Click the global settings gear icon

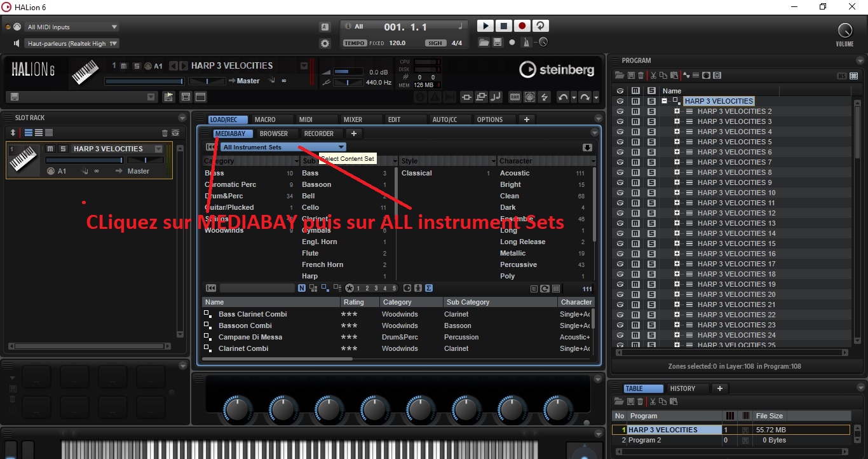pyautogui.click(x=325, y=43)
